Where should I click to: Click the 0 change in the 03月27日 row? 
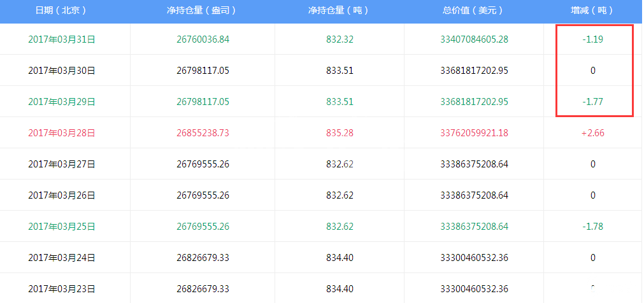pos(592,164)
